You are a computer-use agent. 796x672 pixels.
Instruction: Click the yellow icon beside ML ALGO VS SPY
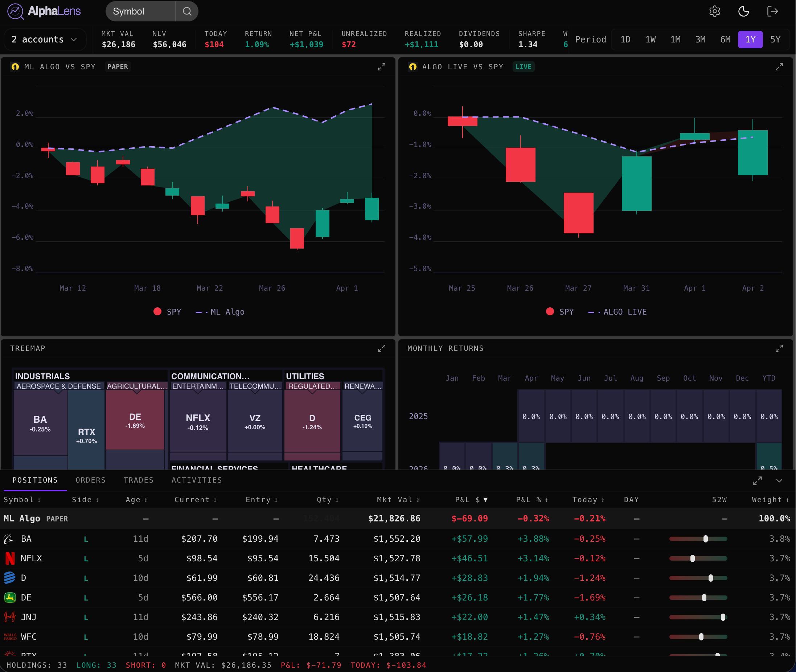pos(15,67)
